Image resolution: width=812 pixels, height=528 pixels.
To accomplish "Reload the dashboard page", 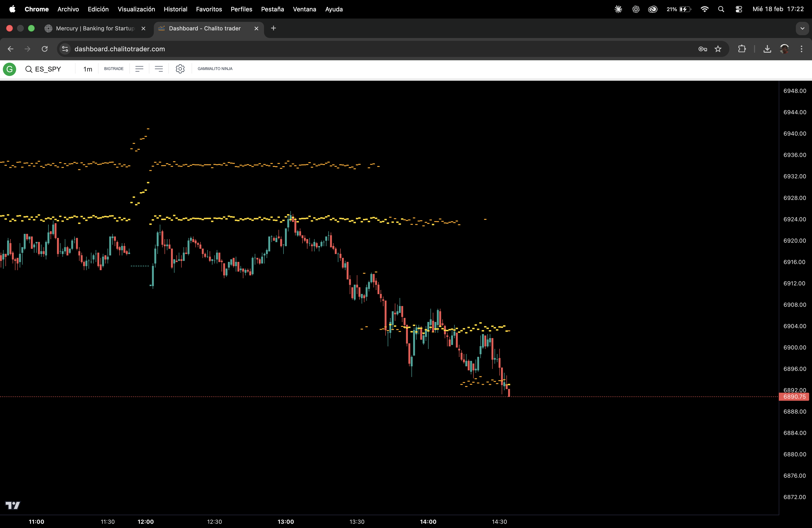I will (45, 49).
